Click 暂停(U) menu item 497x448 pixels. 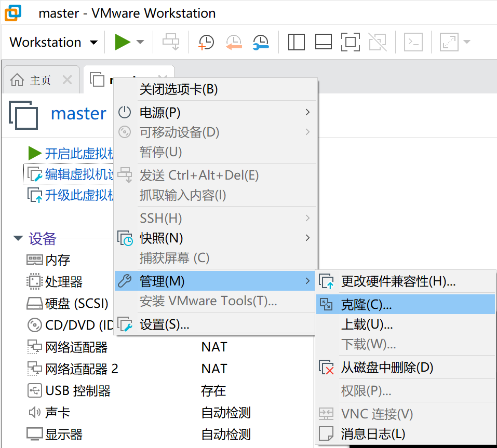216,152
